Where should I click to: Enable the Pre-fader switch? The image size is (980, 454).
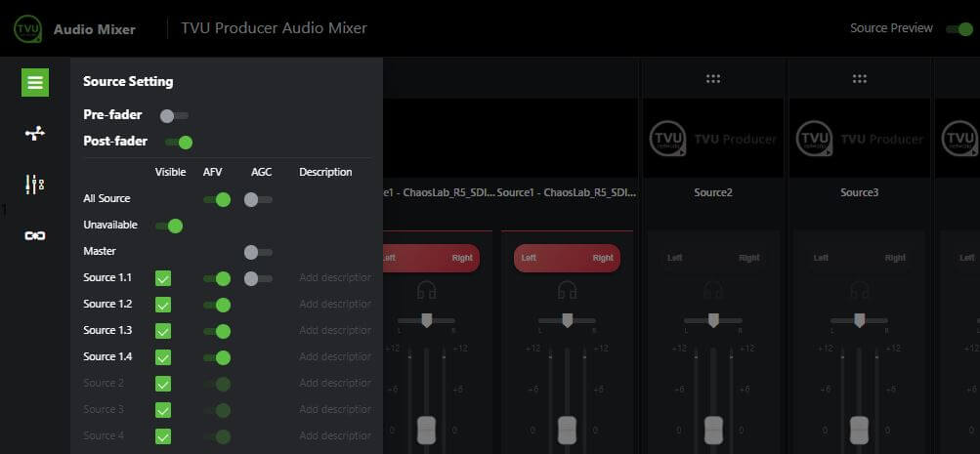[x=174, y=115]
